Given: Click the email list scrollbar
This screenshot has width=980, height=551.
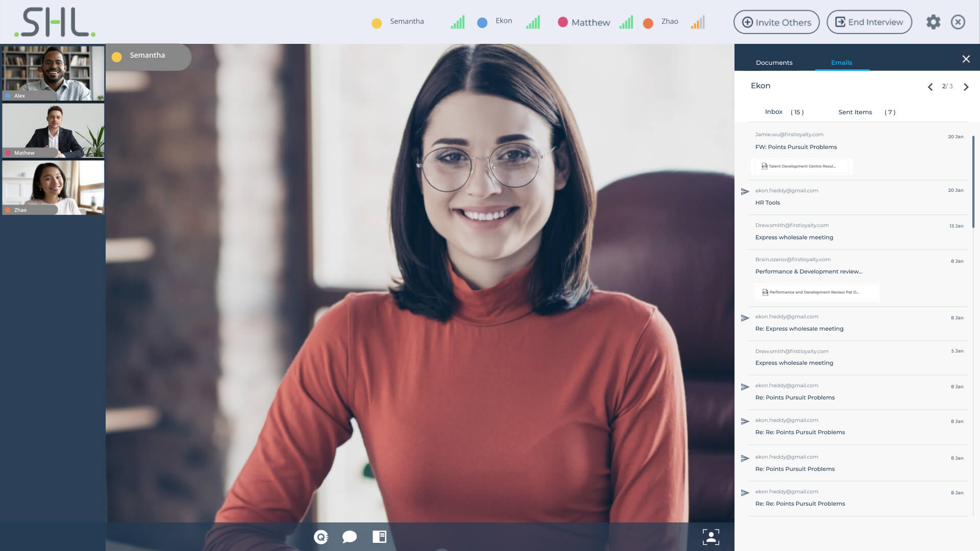Looking at the screenshot, I should click(x=973, y=182).
